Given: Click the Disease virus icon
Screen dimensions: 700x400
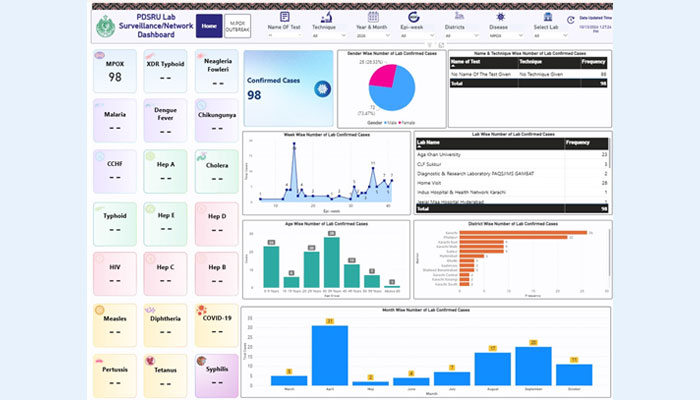Looking at the screenshot, I should point(500,17).
